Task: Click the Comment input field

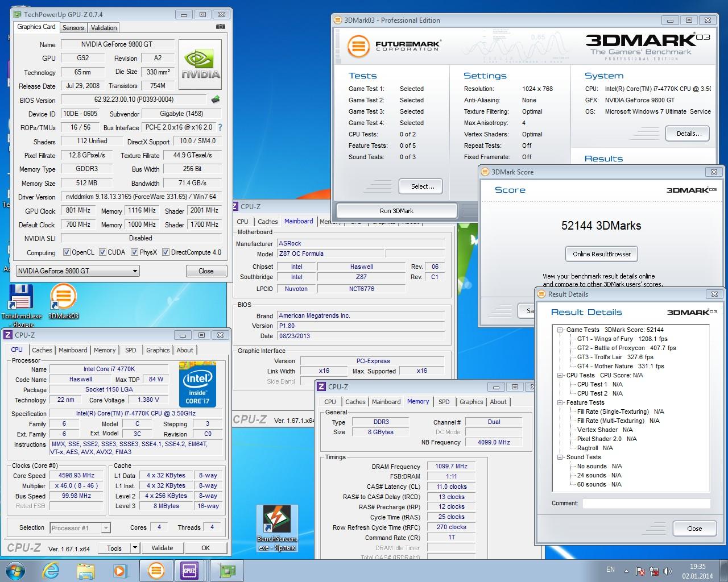Action: (646, 504)
